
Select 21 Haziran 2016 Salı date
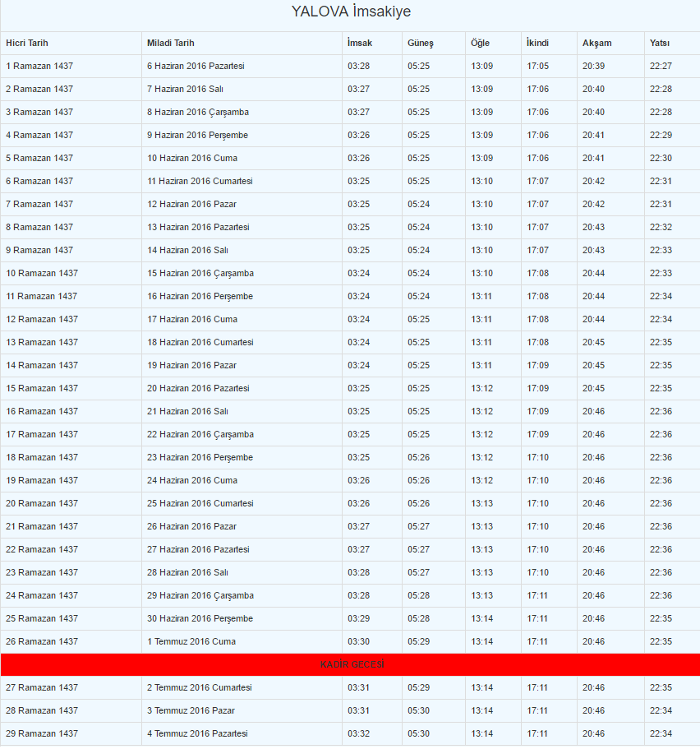(x=187, y=411)
